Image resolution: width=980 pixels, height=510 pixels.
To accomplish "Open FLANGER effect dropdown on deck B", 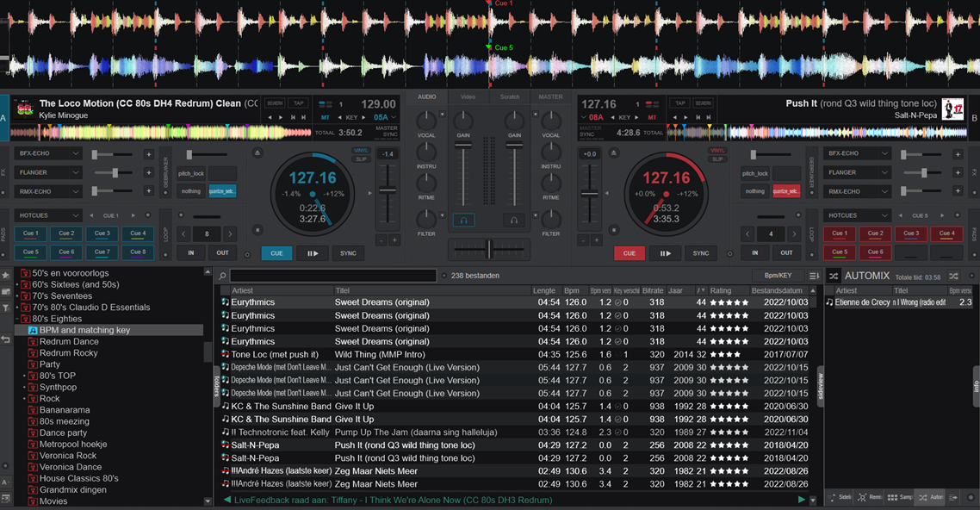I will (856, 172).
